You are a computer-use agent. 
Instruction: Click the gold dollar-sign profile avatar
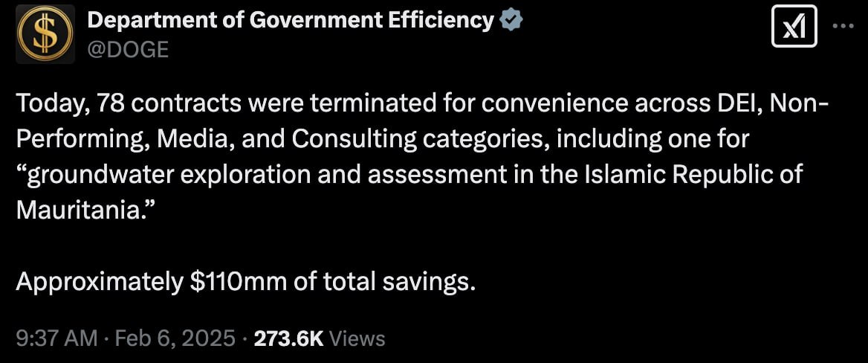45,33
